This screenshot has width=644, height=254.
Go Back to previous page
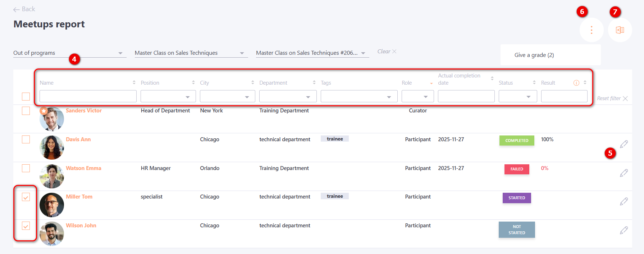pos(24,9)
